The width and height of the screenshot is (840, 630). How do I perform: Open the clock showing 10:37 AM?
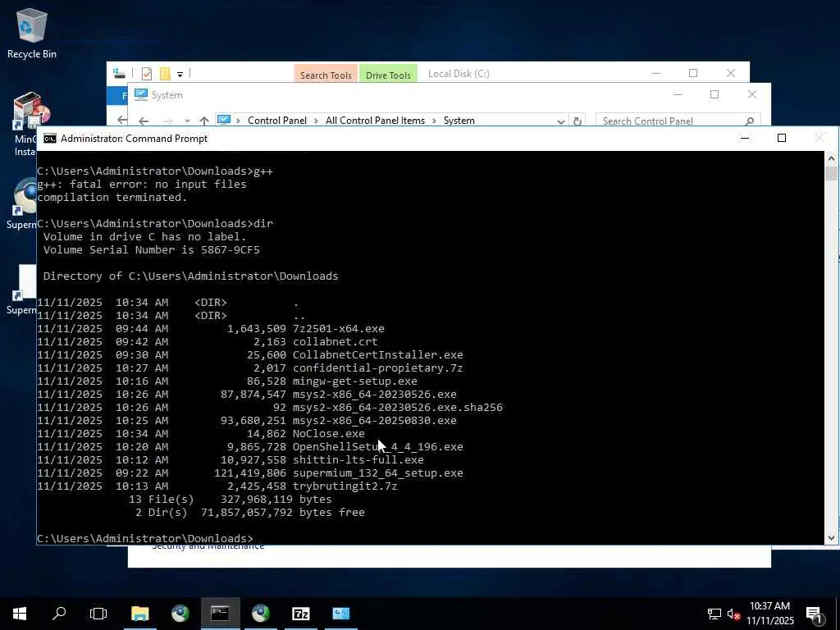[x=769, y=614]
